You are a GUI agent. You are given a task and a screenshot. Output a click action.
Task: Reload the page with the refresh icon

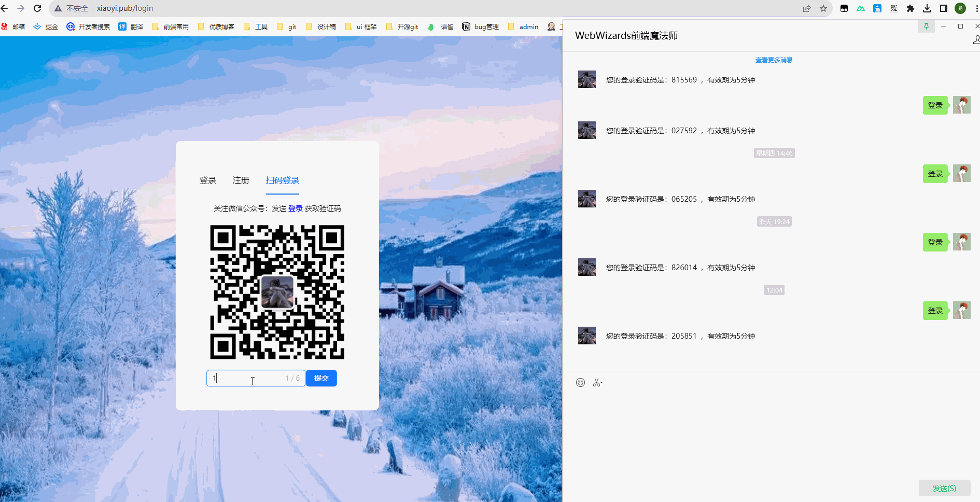point(37,8)
